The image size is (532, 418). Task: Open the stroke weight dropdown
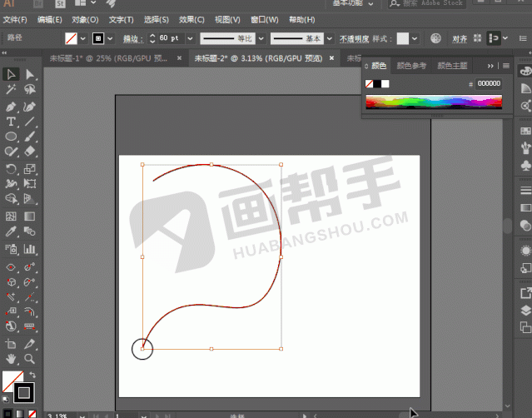coord(189,38)
